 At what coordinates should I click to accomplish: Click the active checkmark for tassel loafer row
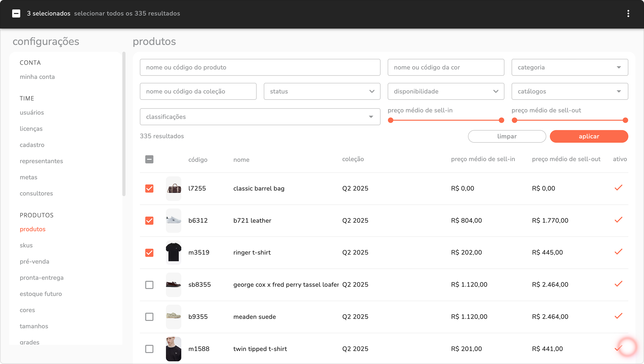[x=618, y=284]
